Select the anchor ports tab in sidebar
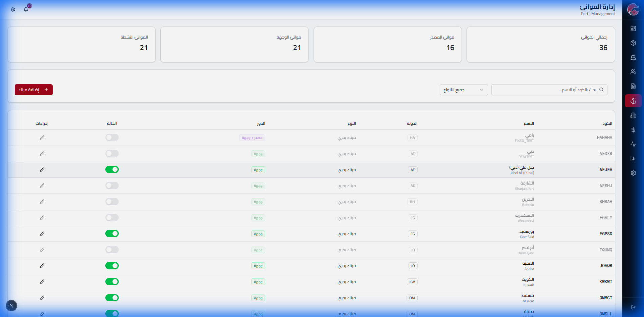Screen dimensions: 644x317 pos(633,101)
